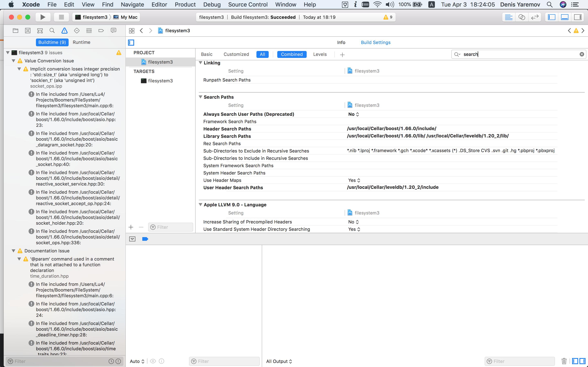The width and height of the screenshot is (588, 367).
Task: Toggle the debug area panel button
Action: coord(565,17)
